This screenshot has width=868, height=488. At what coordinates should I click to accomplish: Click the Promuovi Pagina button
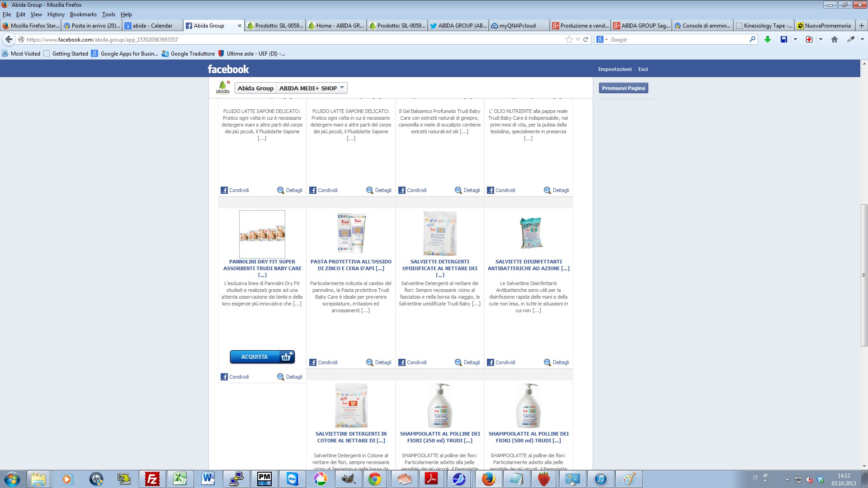(x=623, y=88)
